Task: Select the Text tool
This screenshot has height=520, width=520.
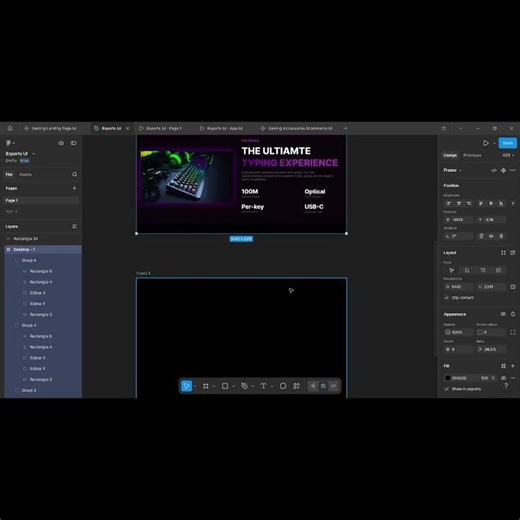Action: tap(263, 386)
